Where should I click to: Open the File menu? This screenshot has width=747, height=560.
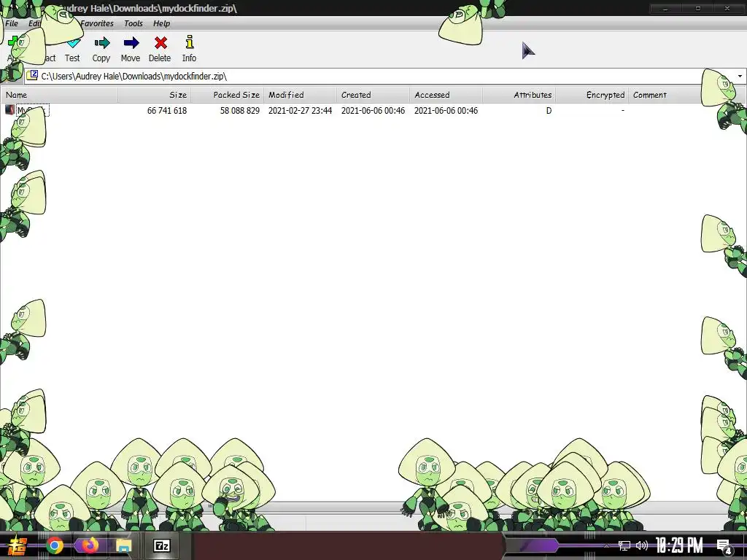coord(12,23)
